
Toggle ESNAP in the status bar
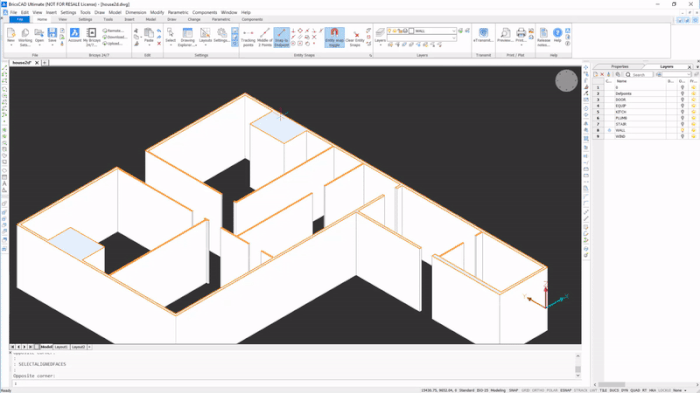point(566,390)
